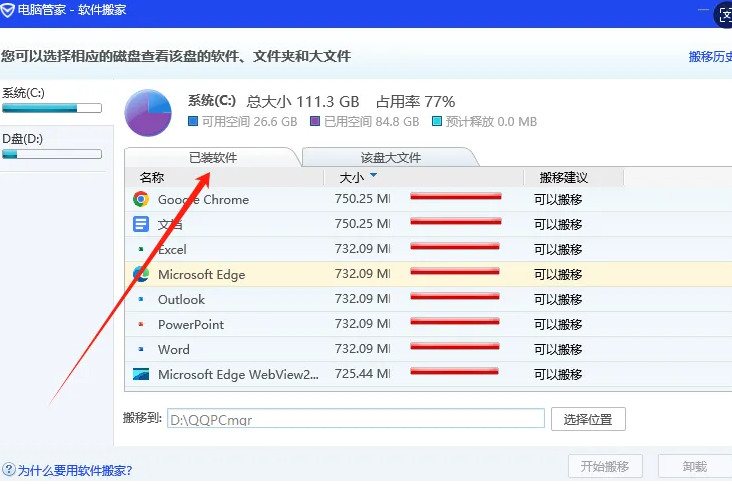Click the Google Chrome icon
Viewport: 732px width, 484px height.
[141, 199]
